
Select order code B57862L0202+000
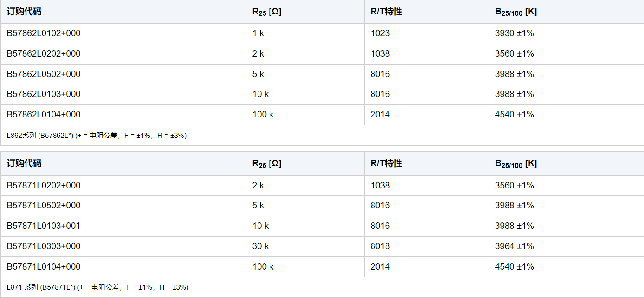click(44, 54)
